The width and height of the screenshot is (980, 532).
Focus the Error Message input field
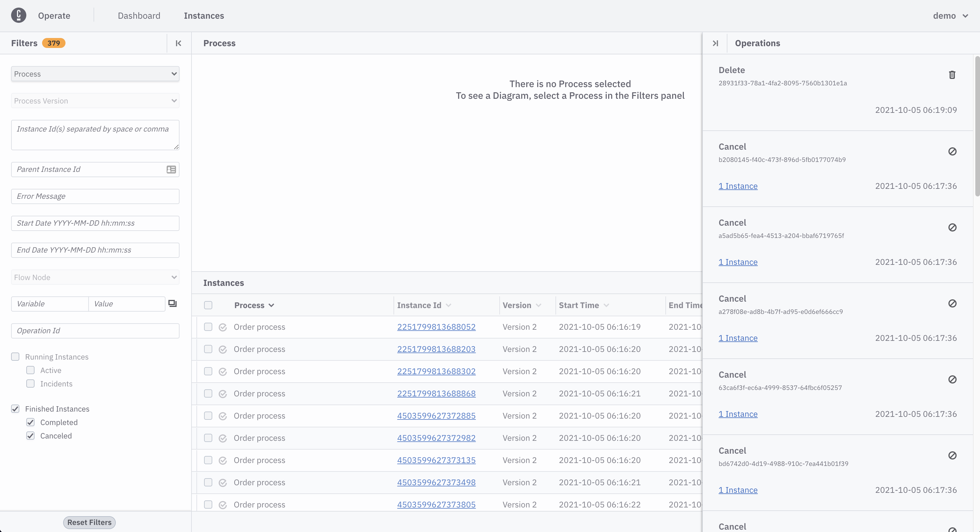[95, 196]
